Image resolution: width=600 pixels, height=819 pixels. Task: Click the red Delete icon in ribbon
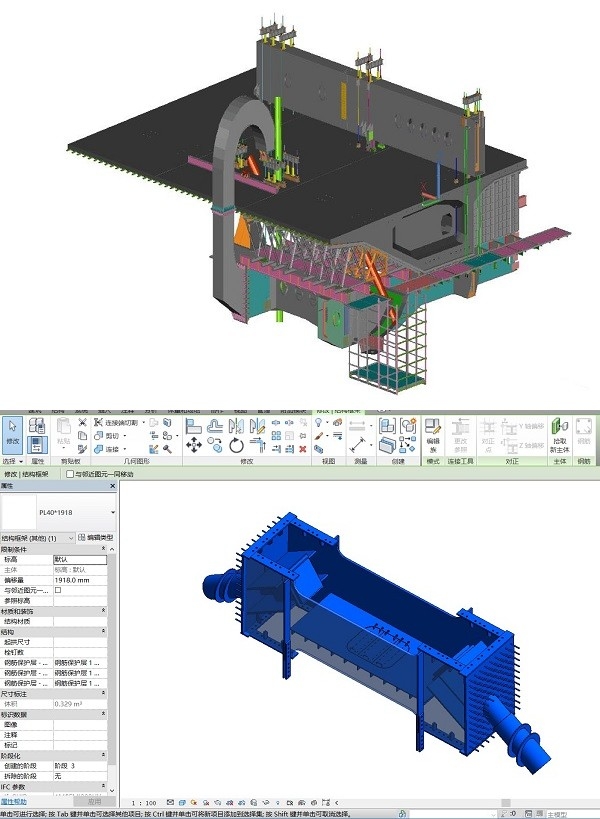pyautogui.click(x=303, y=449)
